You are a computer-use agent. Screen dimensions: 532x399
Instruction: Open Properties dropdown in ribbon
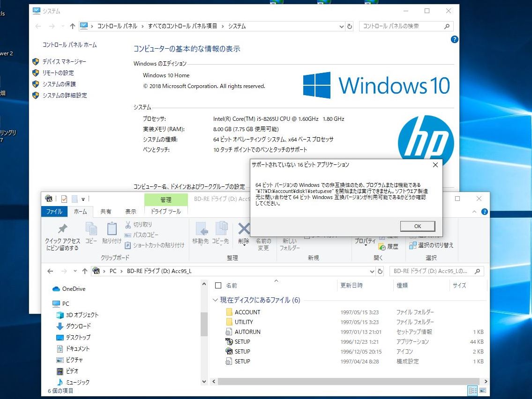365,241
